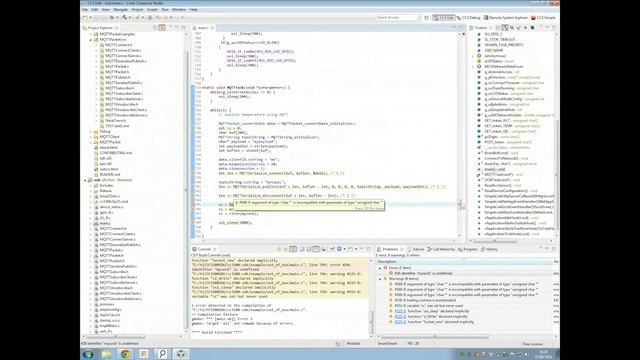Select the History tab
The height and width of the screenshot is (360, 640).
pyautogui.click(x=489, y=249)
